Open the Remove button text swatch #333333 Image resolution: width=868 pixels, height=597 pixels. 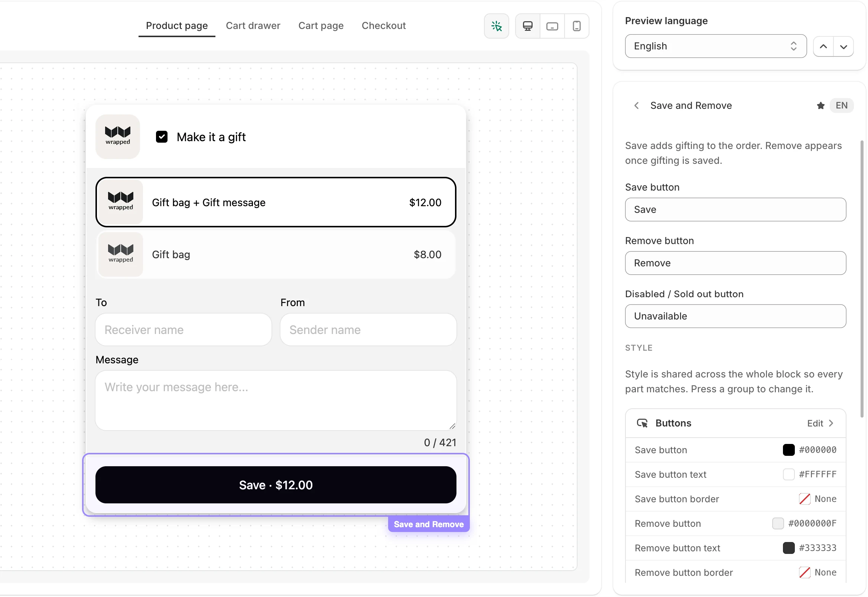point(790,549)
